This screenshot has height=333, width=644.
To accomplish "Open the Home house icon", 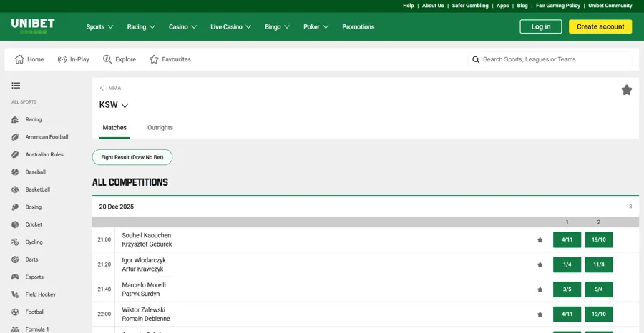I will pyautogui.click(x=19, y=59).
